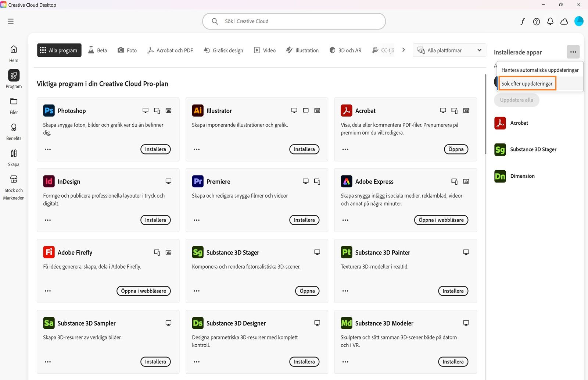Choose Sök efter uppdateringar menu item
Viewport: 588px width, 380px height.
click(x=527, y=84)
